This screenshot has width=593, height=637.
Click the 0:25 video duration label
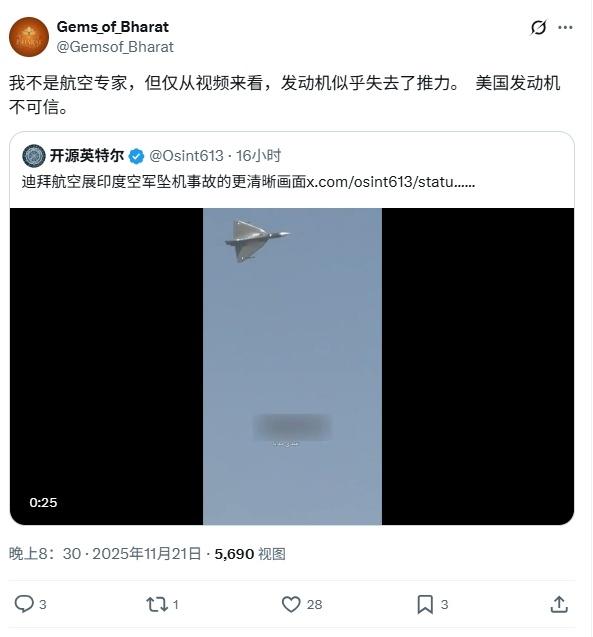43,503
